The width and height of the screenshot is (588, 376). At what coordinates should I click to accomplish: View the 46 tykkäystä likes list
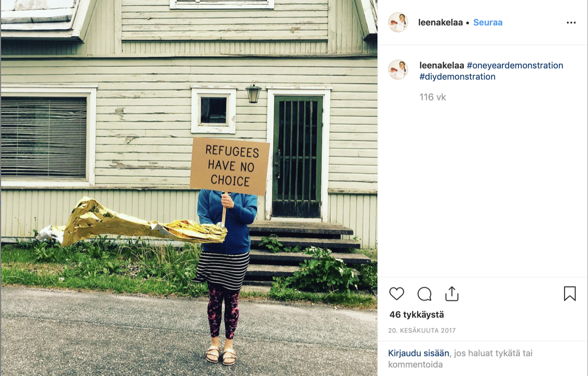click(416, 315)
